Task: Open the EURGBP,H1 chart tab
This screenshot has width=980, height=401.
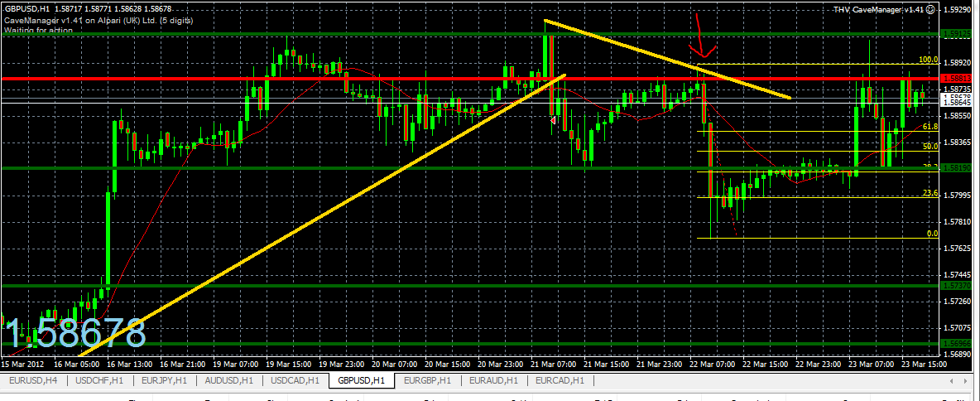Action: (x=428, y=379)
